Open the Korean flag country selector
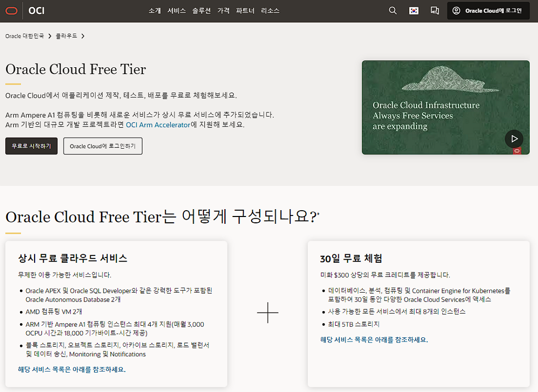The height and width of the screenshot is (392, 538). point(414,11)
